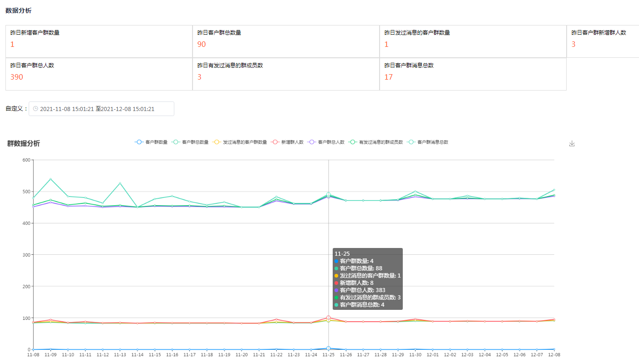Click the 昨日有发过消息的群成员数 label
This screenshot has width=639, height=364.
(230, 66)
